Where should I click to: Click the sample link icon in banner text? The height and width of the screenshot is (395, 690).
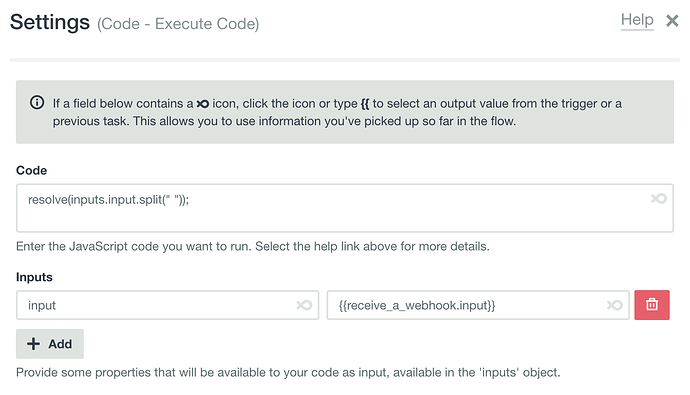pos(202,104)
